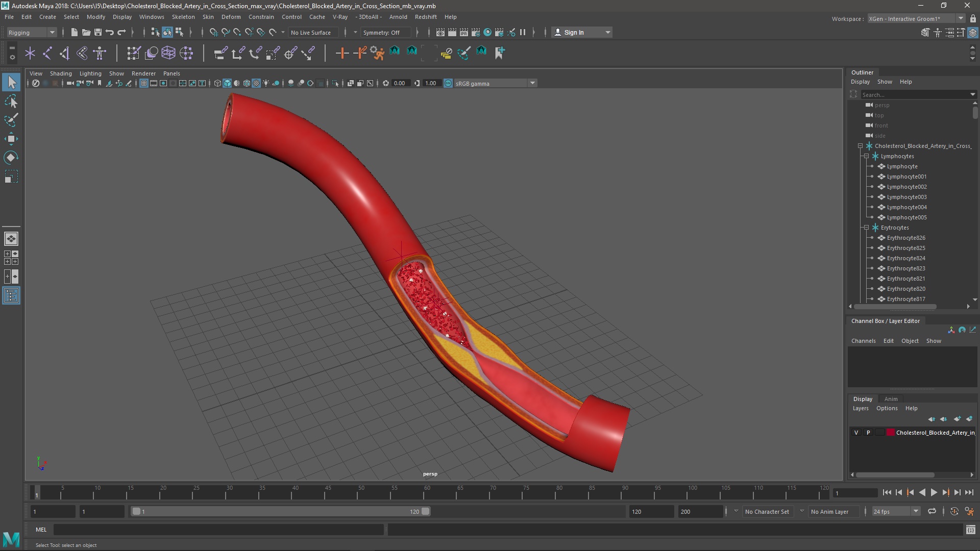Open Render View clapperboard icon
This screenshot has height=551, width=980.
pos(440,32)
